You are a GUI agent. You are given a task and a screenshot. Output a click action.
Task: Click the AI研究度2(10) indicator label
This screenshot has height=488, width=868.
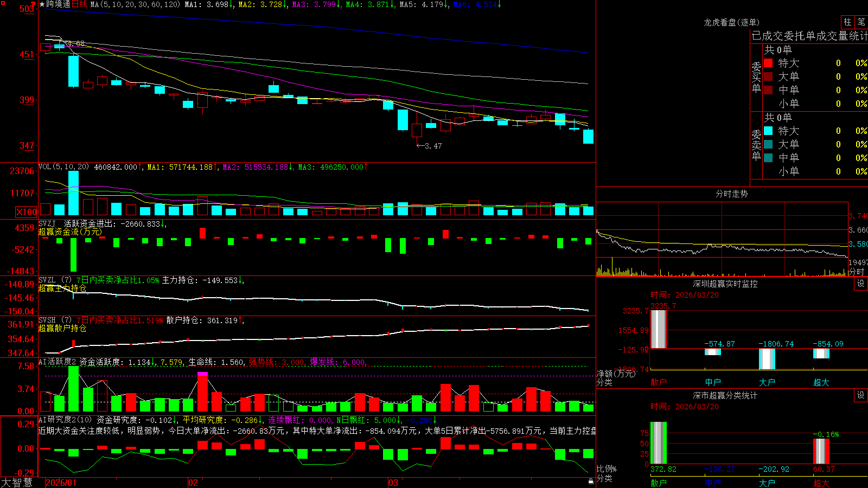65,420
